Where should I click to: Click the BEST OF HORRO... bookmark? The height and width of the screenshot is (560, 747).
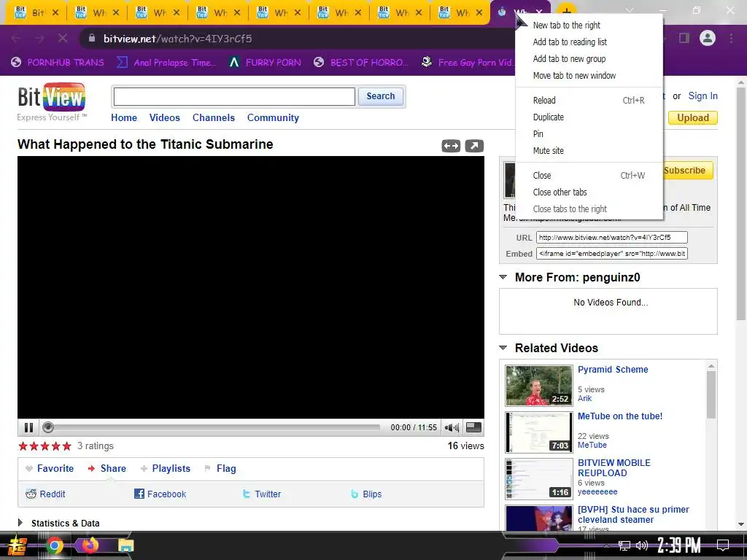(361, 63)
